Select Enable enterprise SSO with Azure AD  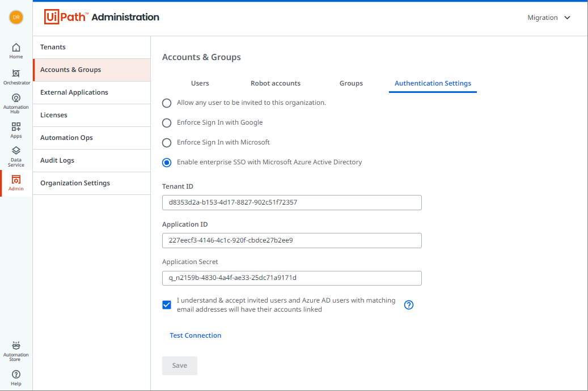coord(167,163)
